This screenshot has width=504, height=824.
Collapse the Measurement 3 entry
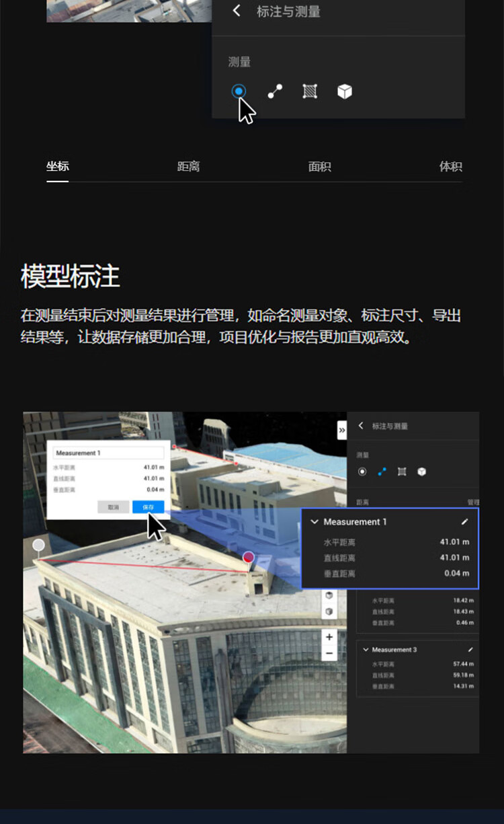pyautogui.click(x=366, y=650)
